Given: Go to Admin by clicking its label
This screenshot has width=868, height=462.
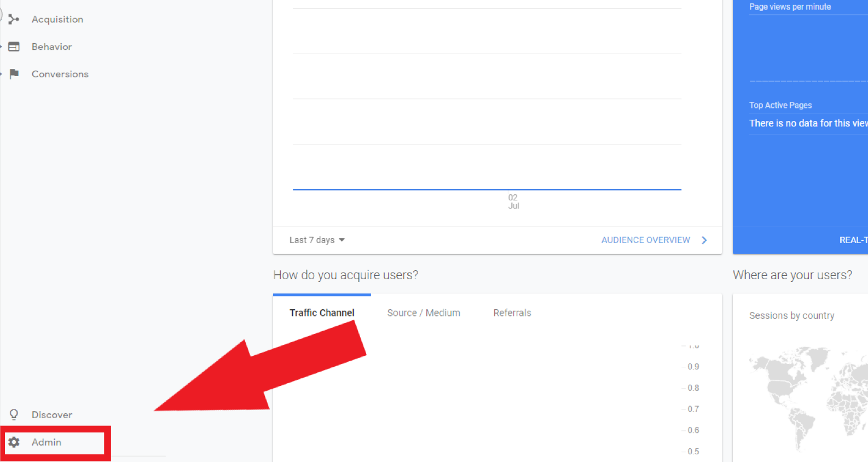Looking at the screenshot, I should coord(47,442).
